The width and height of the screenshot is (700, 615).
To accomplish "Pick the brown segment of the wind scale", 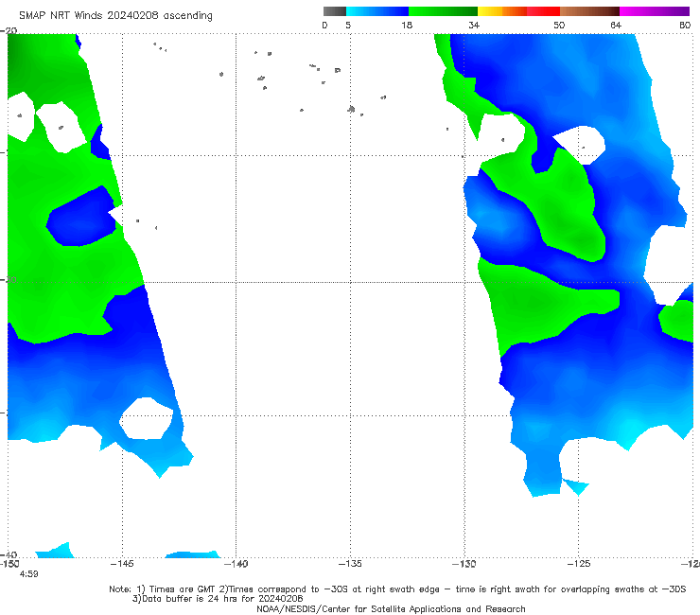I will pos(589,11).
